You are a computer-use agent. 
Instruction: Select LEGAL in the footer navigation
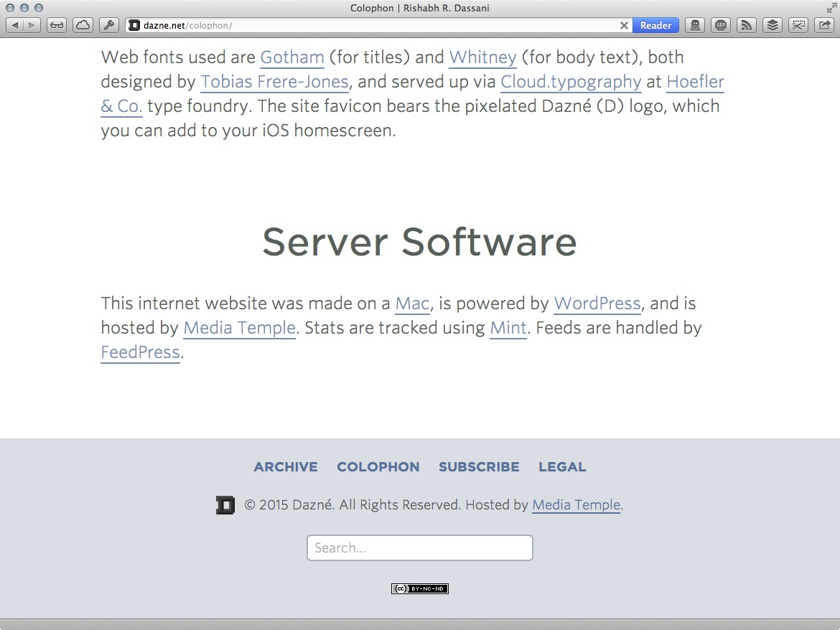[562, 466]
